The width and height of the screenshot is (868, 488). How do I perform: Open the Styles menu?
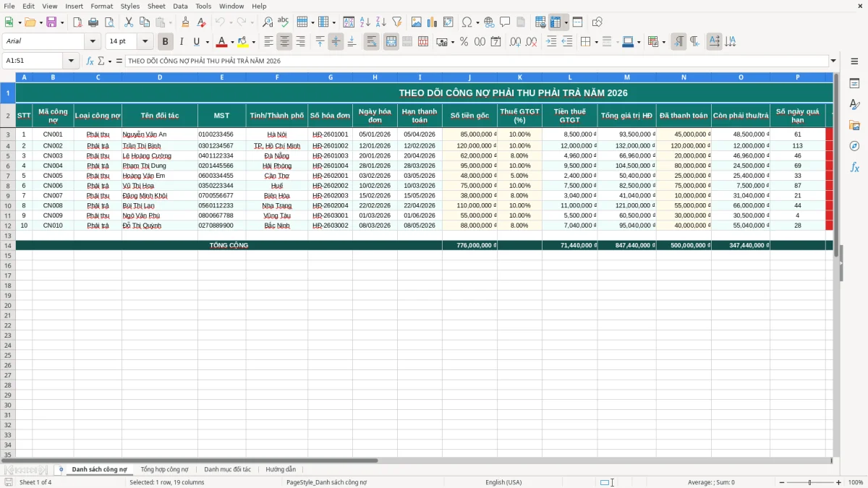click(x=130, y=6)
